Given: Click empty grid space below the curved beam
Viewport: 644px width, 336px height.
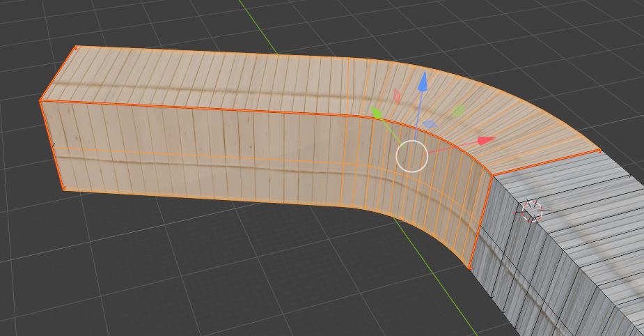Looking at the screenshot, I should tap(278, 279).
